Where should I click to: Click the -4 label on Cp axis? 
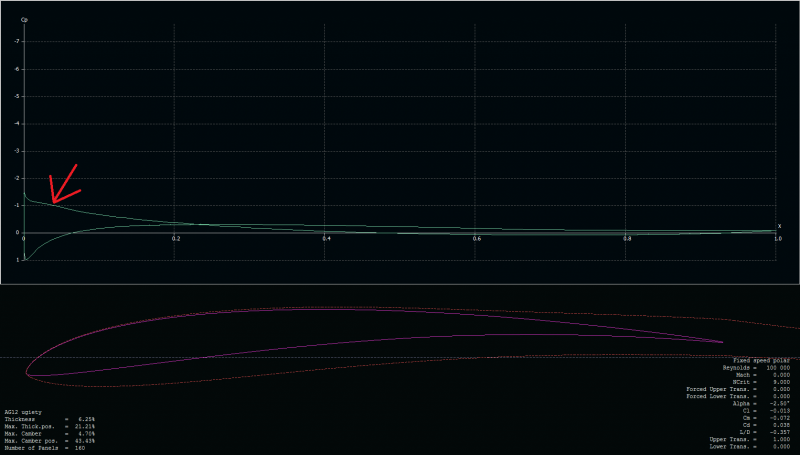(17, 123)
